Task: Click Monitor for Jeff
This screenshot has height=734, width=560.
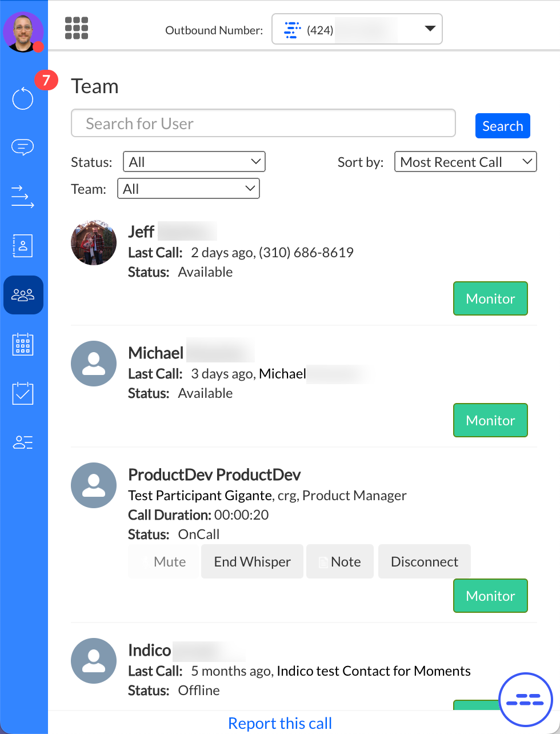Action: click(490, 298)
